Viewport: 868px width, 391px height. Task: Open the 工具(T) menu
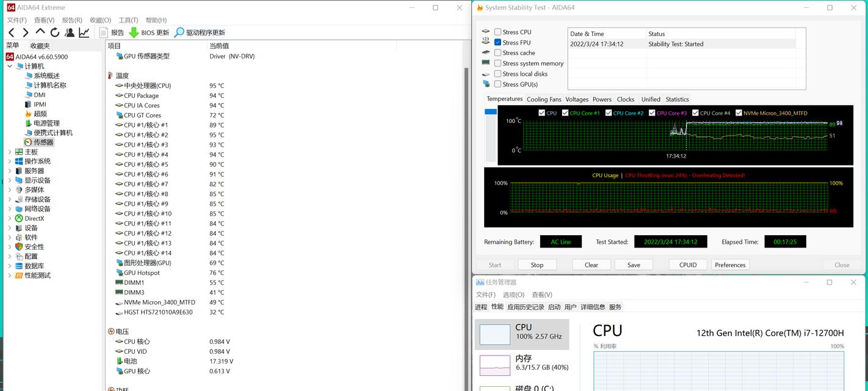tap(128, 20)
